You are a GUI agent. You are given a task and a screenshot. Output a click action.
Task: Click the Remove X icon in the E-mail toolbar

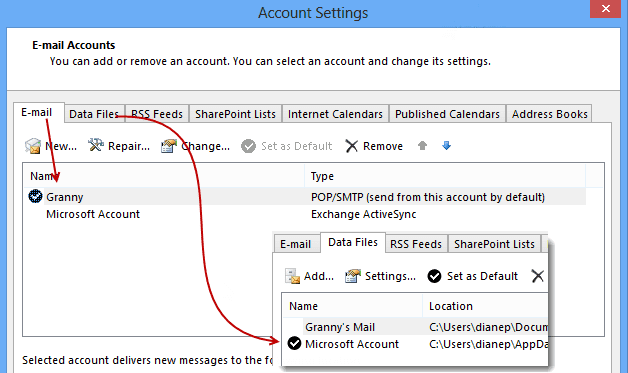352,146
